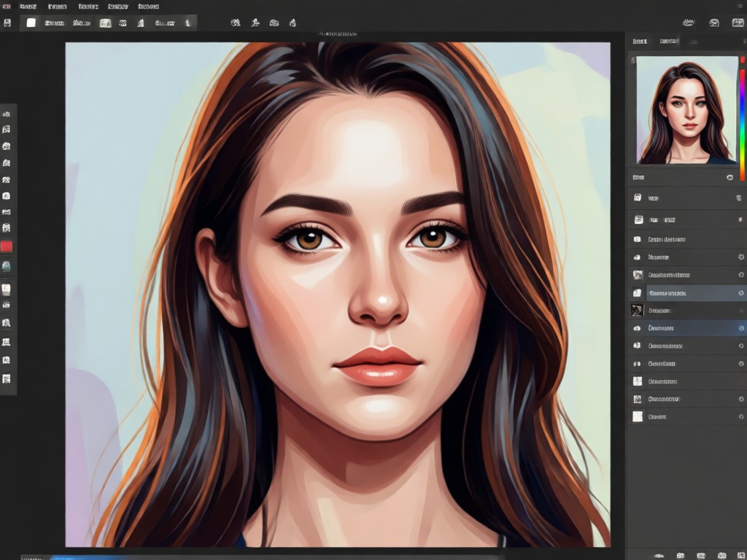Click the light square icon beside white swatch

(105, 23)
